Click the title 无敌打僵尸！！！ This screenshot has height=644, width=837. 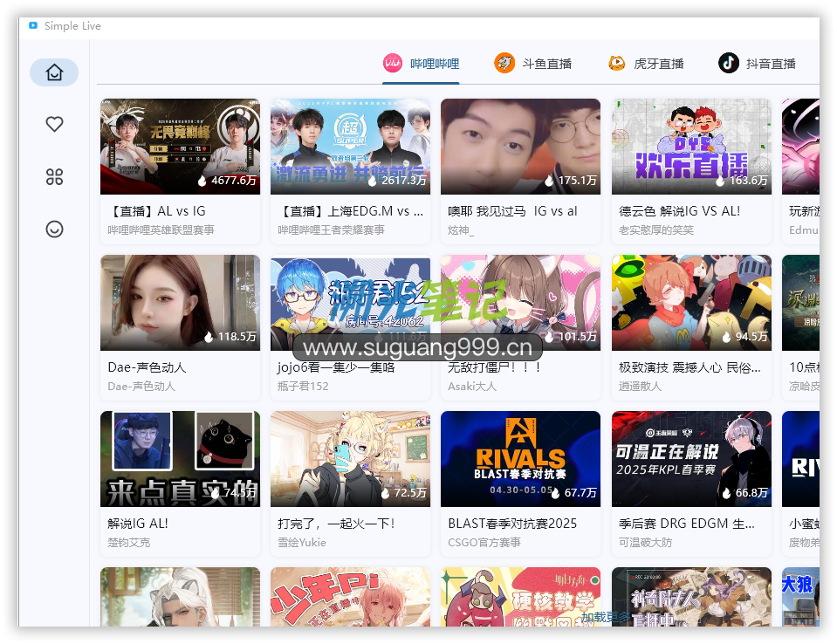click(x=494, y=367)
